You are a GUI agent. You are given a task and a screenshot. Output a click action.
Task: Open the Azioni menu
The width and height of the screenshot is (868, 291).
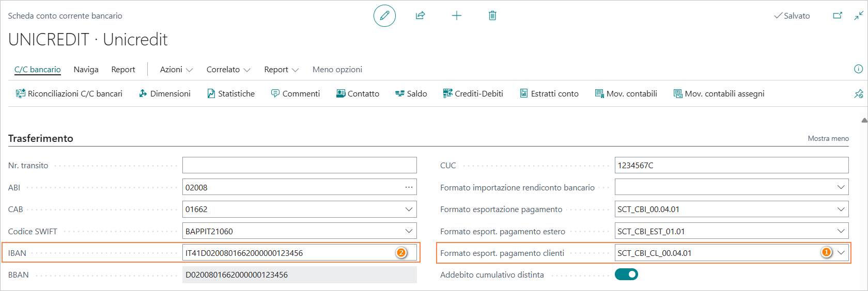click(176, 69)
